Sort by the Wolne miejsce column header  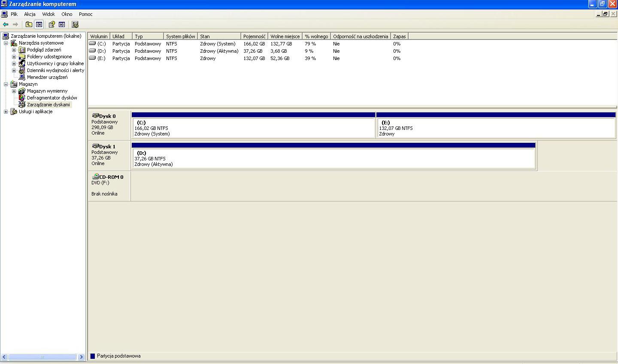pos(285,36)
